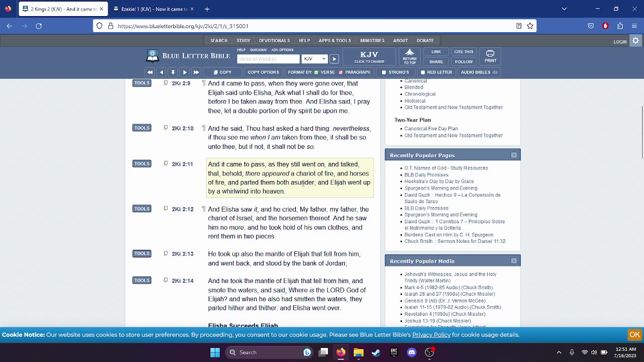644x362 pixels.
Task: Open the Search menu
Action: [x=219, y=41]
